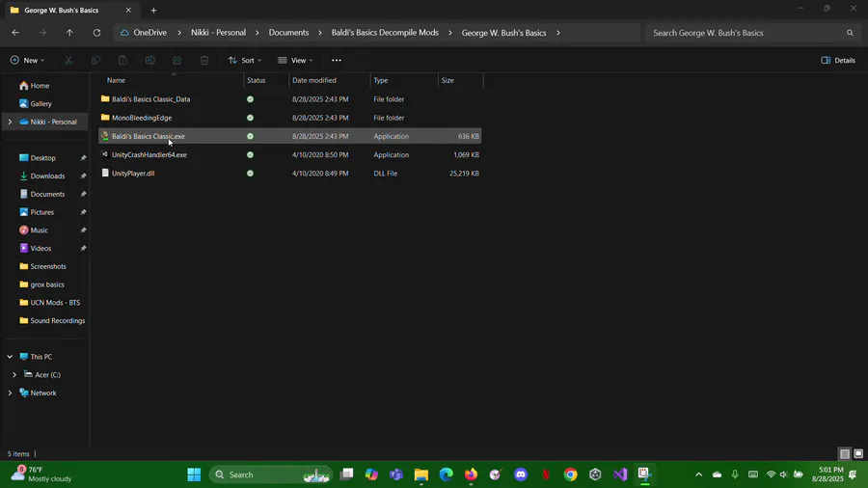Open UCN Mods - BTS sidebar folder
868x488 pixels.
click(49, 303)
